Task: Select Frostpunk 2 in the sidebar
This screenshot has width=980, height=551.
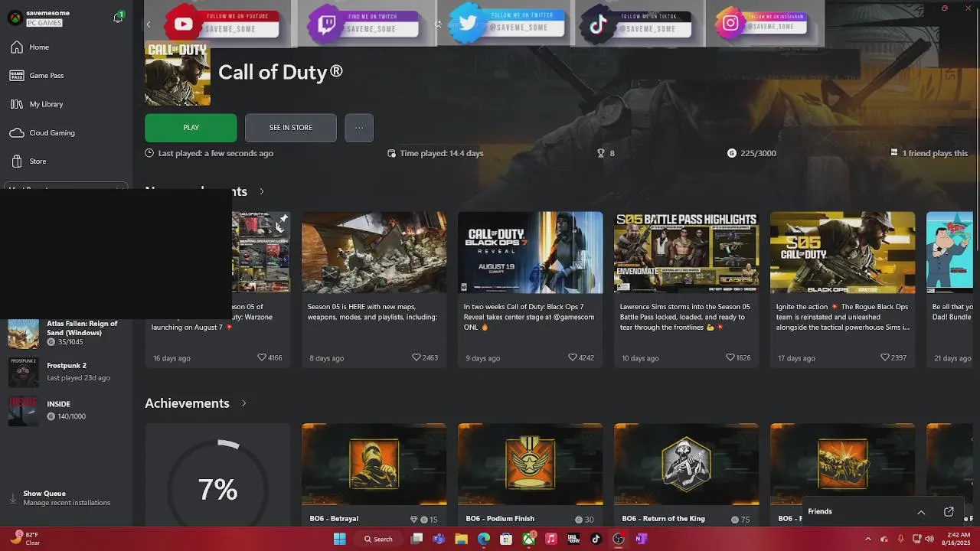Action: tap(66, 371)
